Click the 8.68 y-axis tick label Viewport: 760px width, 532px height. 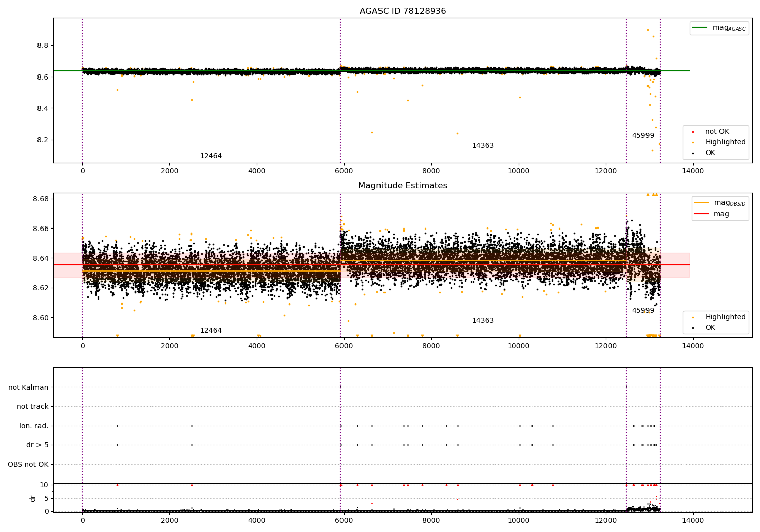41,199
